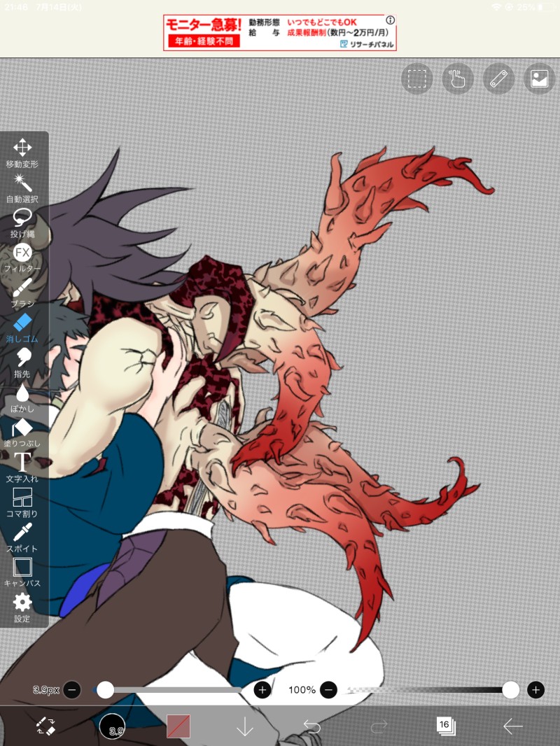Image resolution: width=560 pixels, height=746 pixels.
Task: Open the current color swatch
Action: (178, 726)
